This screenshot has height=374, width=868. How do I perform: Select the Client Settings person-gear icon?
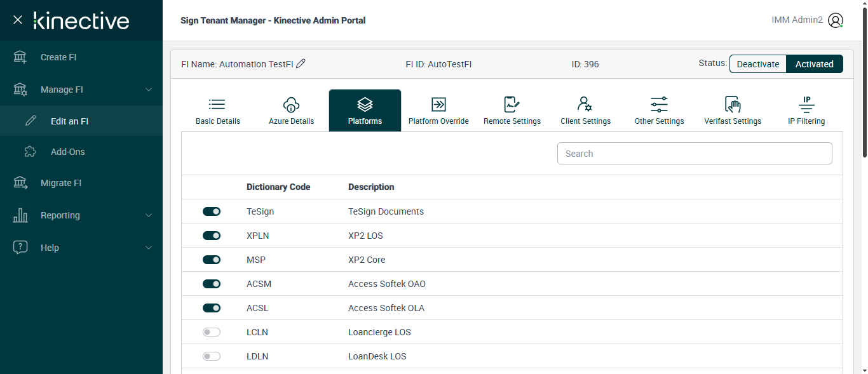(x=585, y=105)
